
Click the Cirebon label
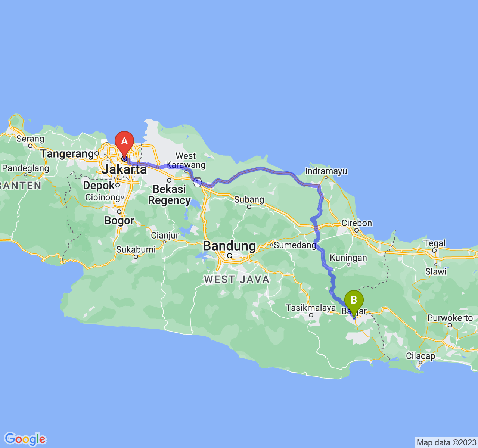pyautogui.click(x=357, y=223)
